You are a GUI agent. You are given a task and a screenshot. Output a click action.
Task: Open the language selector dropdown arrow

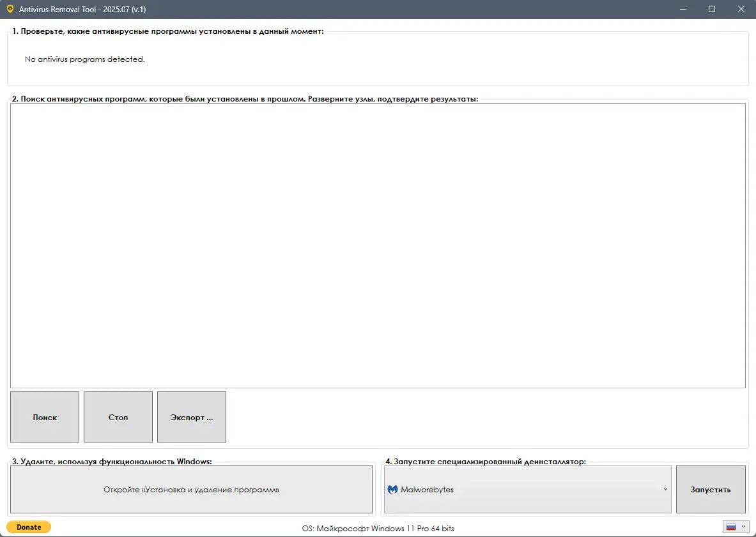[x=743, y=527]
